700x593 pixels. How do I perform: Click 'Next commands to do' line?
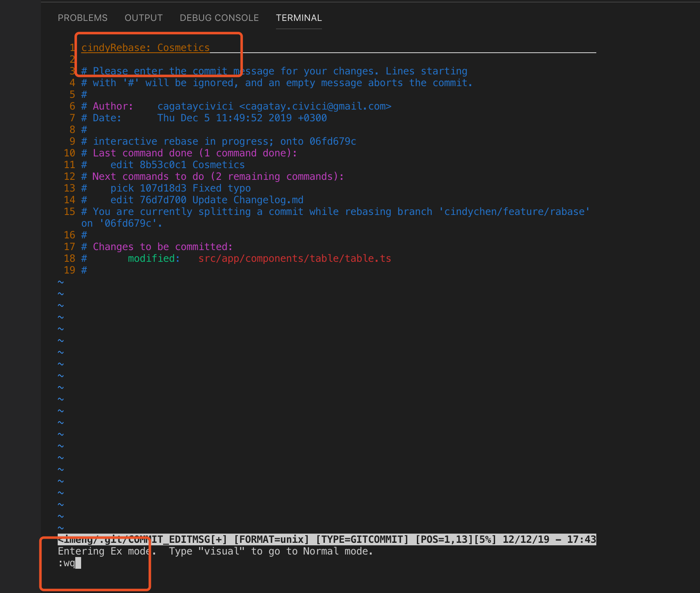(212, 176)
